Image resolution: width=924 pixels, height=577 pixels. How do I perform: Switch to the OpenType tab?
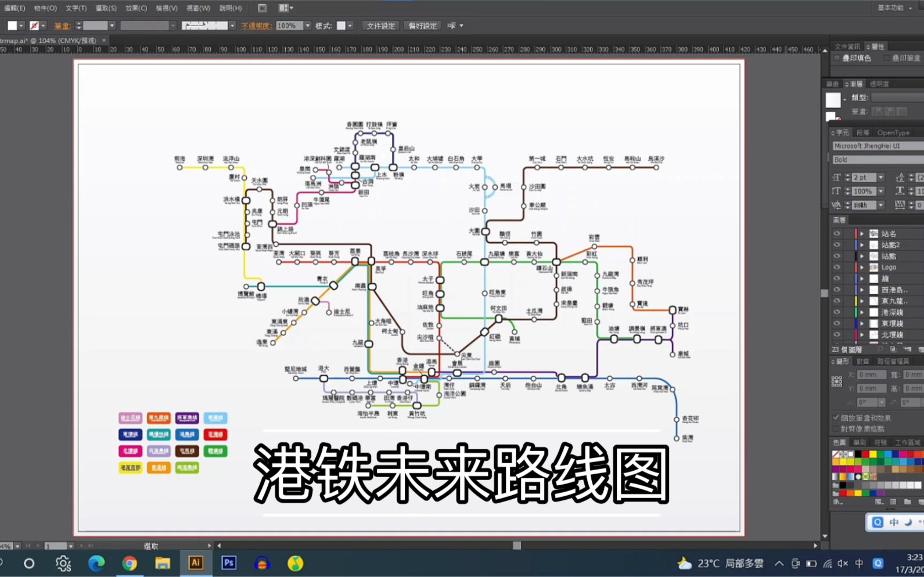coord(893,132)
